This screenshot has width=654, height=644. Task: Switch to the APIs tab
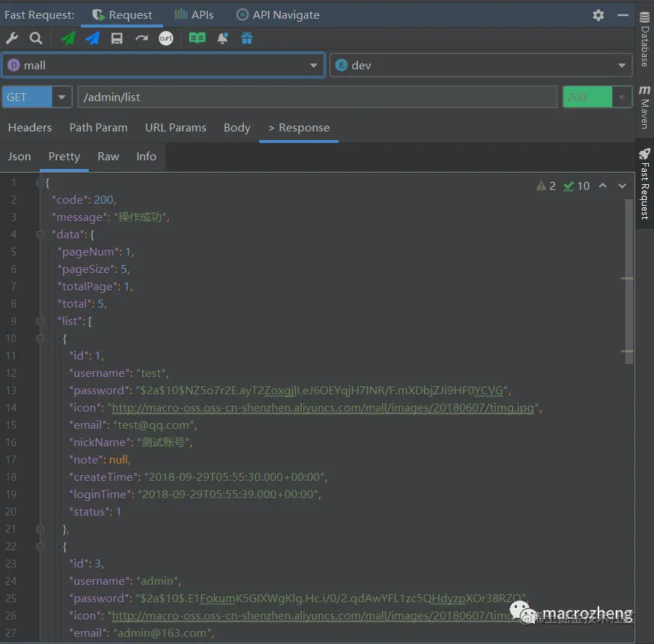(x=193, y=15)
